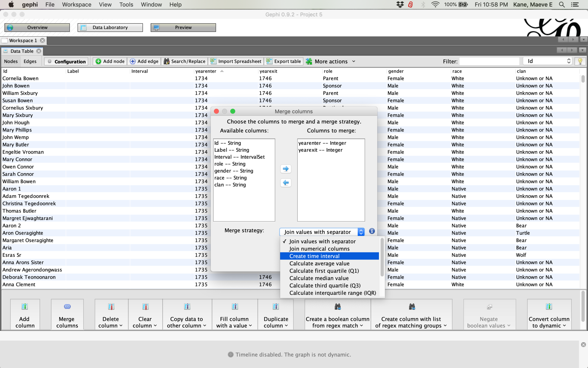Toggle the Configuration button
This screenshot has width=588, height=368.
click(67, 62)
